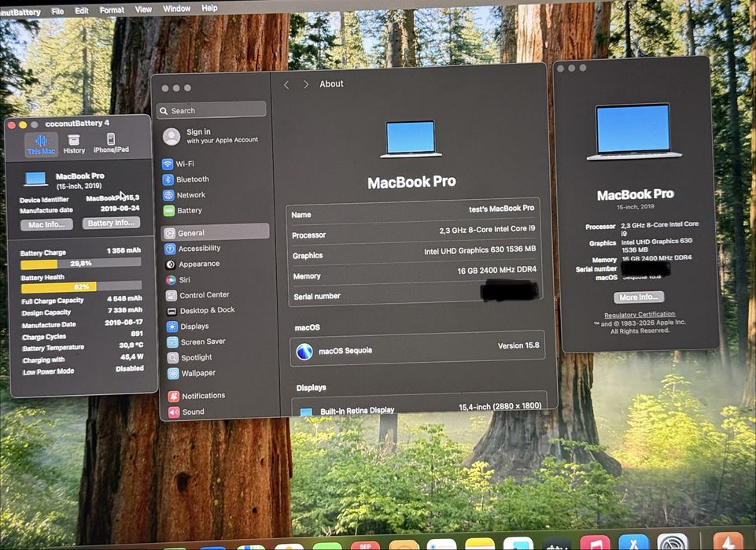
Task: Open Displays settings in the sidebar
Action: (x=187, y=327)
